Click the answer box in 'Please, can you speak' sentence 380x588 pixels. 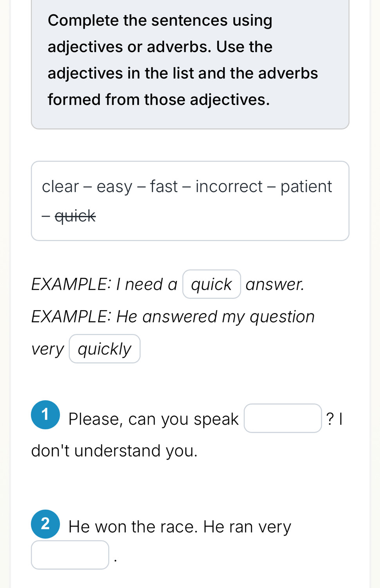pos(283,418)
